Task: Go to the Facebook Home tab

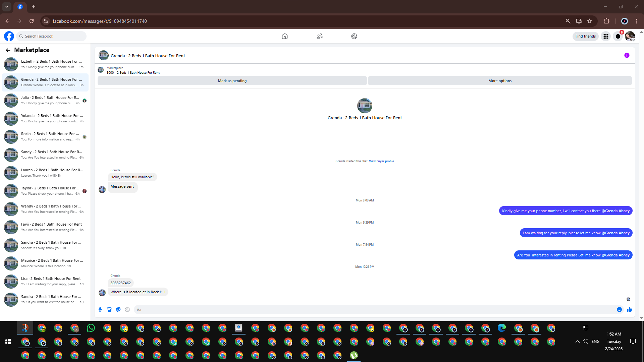Action: (x=284, y=36)
